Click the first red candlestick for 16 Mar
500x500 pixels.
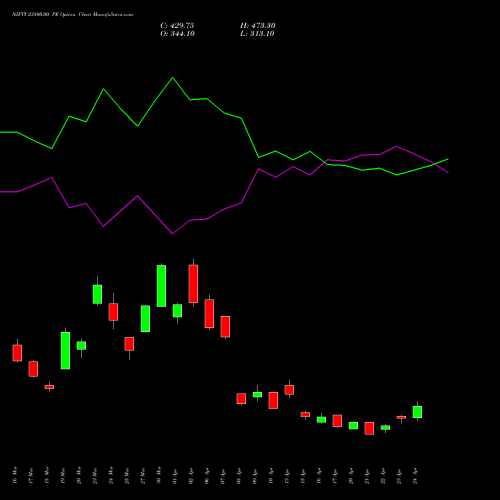[17, 353]
